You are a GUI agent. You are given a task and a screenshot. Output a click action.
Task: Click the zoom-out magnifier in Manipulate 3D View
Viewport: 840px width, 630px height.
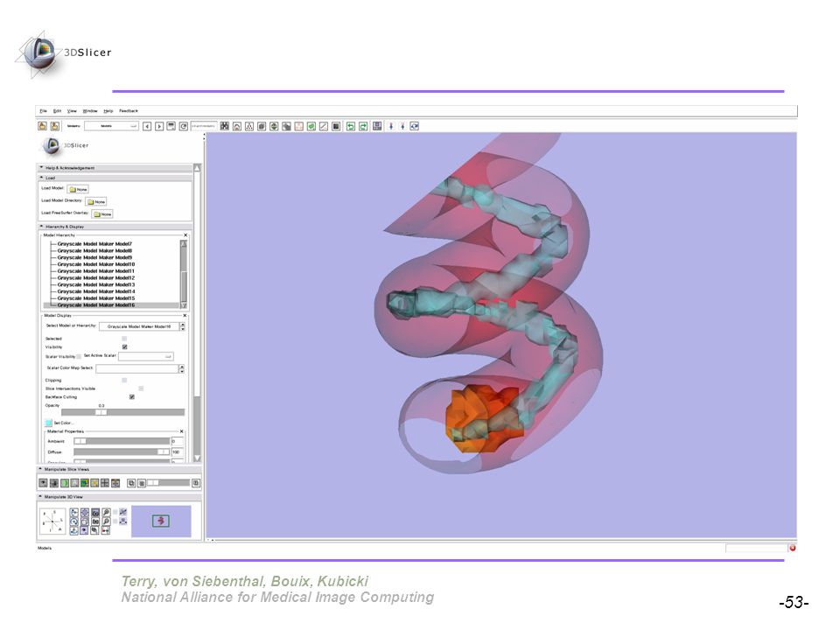click(x=106, y=521)
